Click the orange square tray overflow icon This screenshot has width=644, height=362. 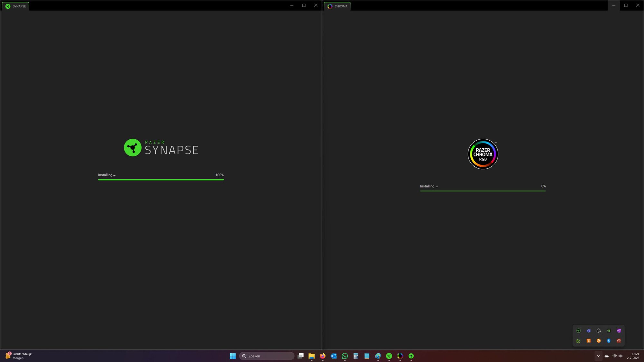click(589, 341)
